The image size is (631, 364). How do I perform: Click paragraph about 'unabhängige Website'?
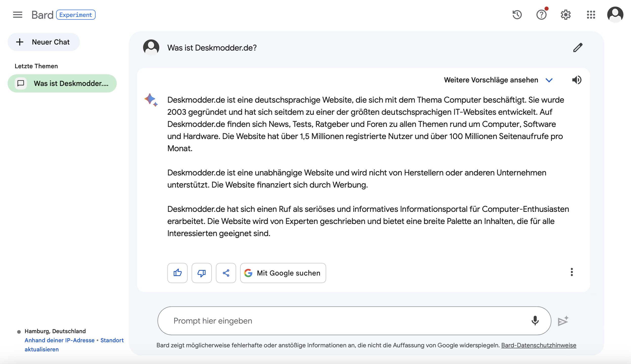click(357, 179)
